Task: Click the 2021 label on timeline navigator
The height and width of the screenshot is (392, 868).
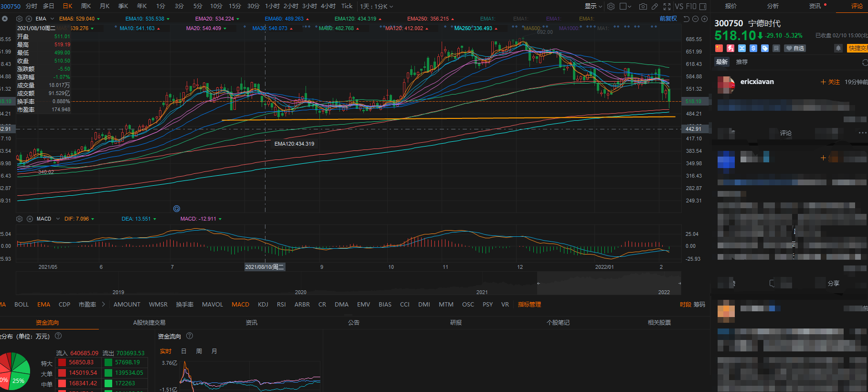Action: (x=482, y=292)
